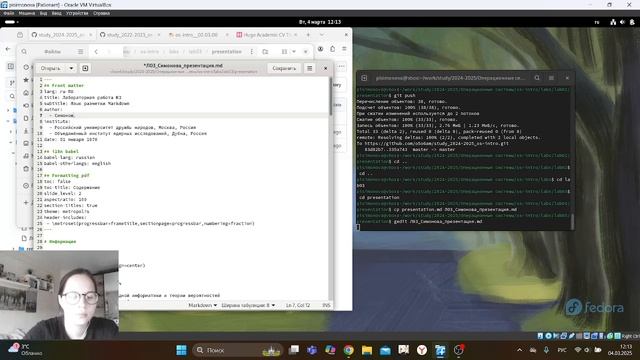This screenshot has height=360, width=640.
Task: Click the browser back arrow
Action: click(8, 49)
